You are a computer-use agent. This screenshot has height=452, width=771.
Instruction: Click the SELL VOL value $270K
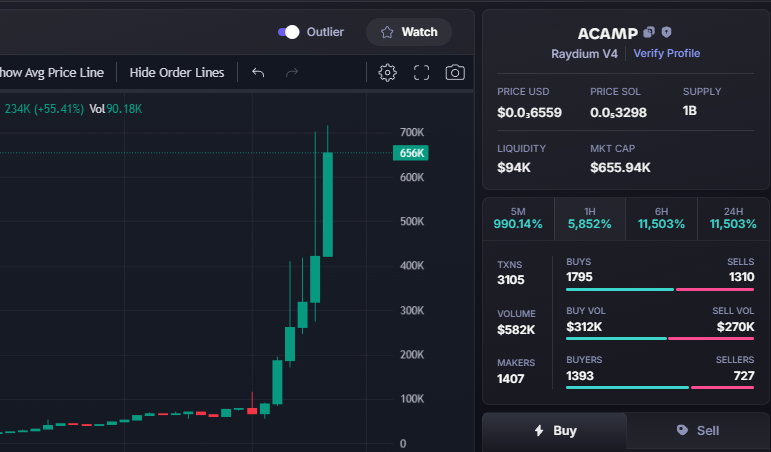click(x=735, y=327)
